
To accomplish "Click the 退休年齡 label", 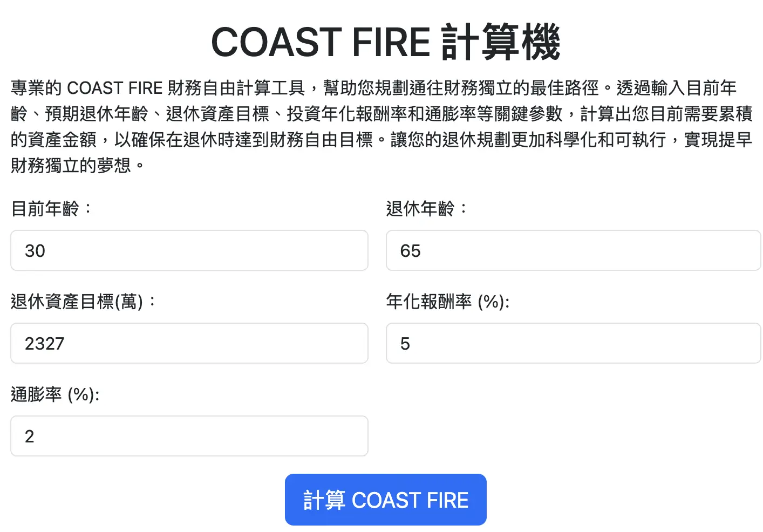I will [x=426, y=208].
